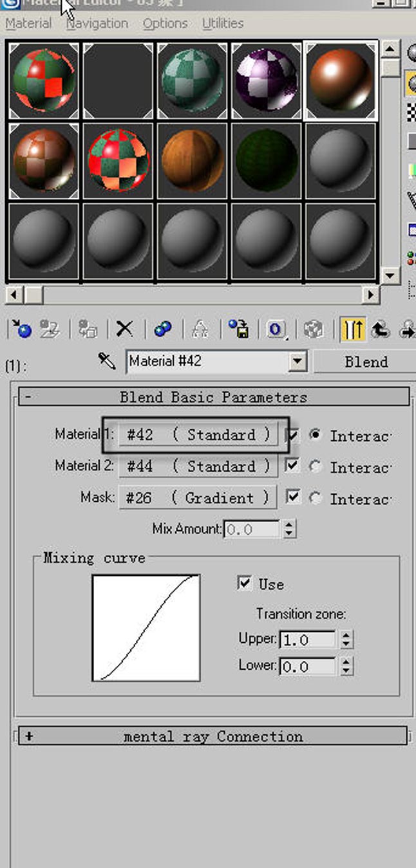Click the Upper transition zone spinner
This screenshot has width=416, height=868.
(x=346, y=640)
